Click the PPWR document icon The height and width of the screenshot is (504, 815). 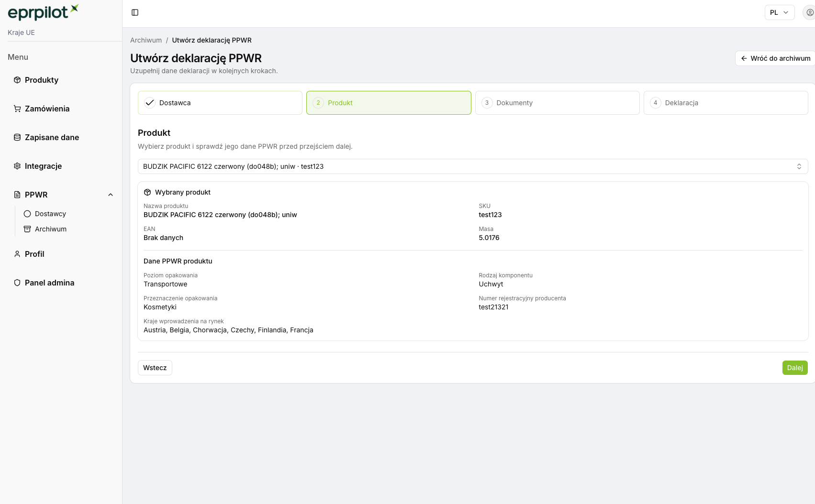tap(17, 195)
